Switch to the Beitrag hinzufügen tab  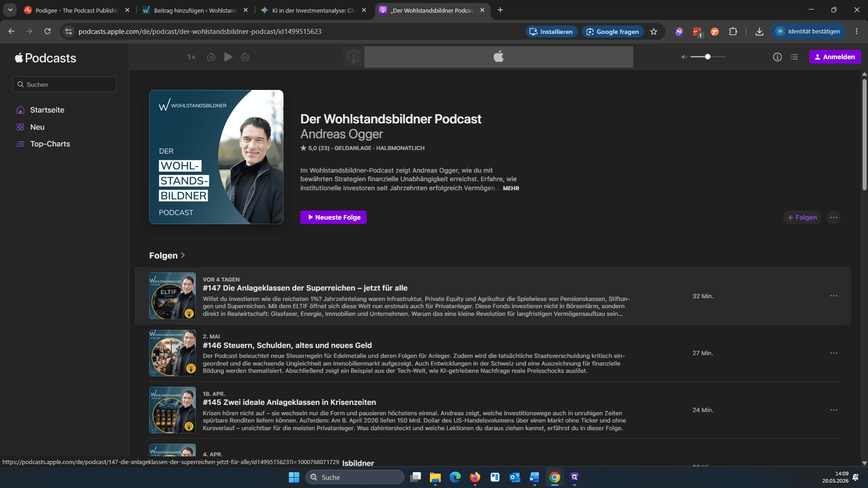(195, 10)
